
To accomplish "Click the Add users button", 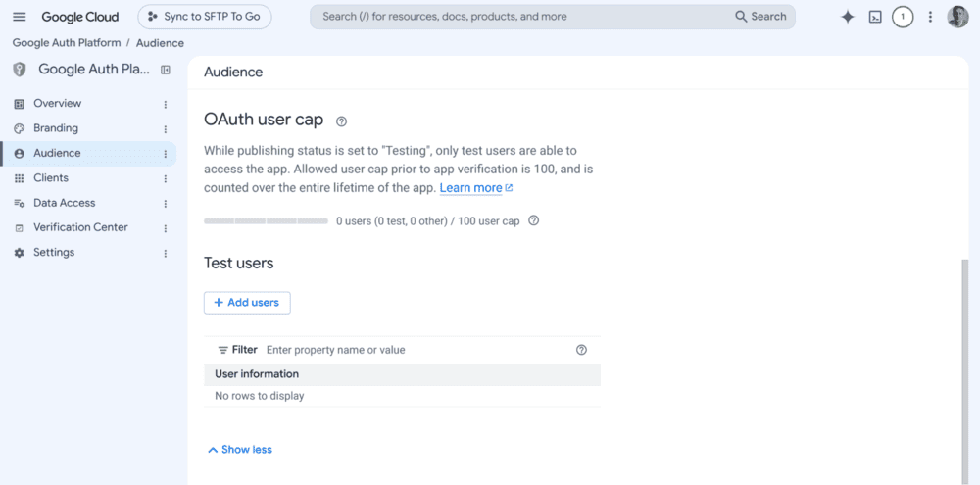I will (247, 303).
